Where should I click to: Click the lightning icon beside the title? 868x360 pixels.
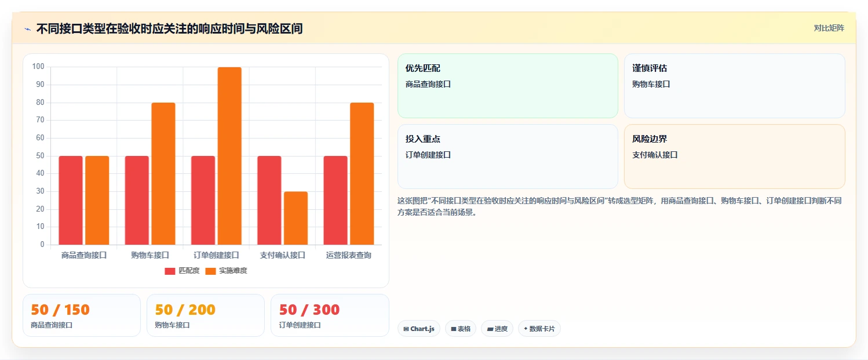click(x=27, y=29)
